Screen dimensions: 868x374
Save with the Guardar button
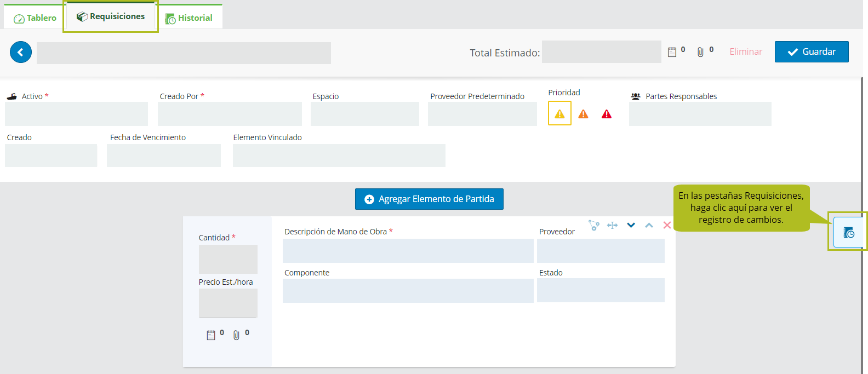[x=812, y=51]
